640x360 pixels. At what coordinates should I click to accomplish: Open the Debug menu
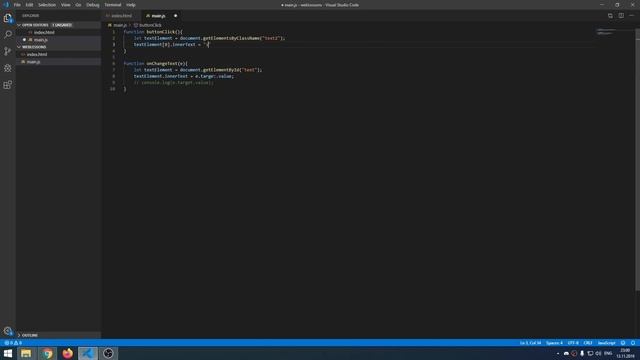tap(93, 5)
